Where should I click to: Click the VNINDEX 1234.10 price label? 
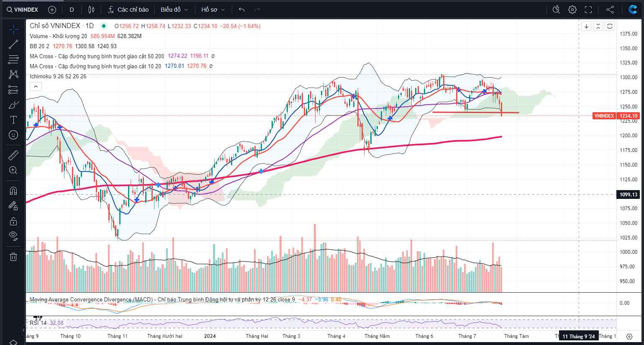click(616, 116)
